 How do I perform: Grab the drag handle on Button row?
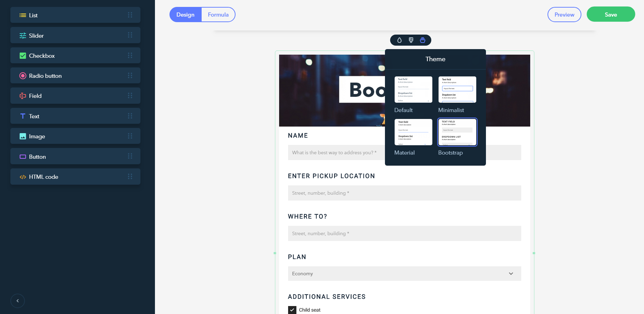tap(130, 156)
